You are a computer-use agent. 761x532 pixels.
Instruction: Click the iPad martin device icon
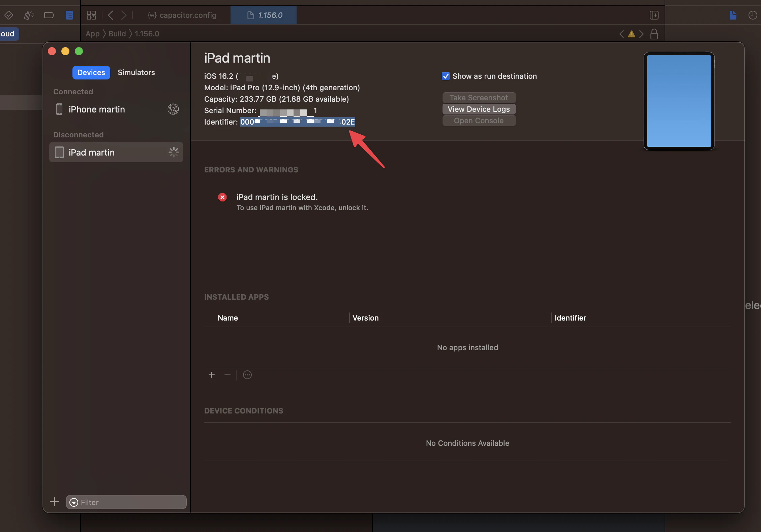coord(59,152)
